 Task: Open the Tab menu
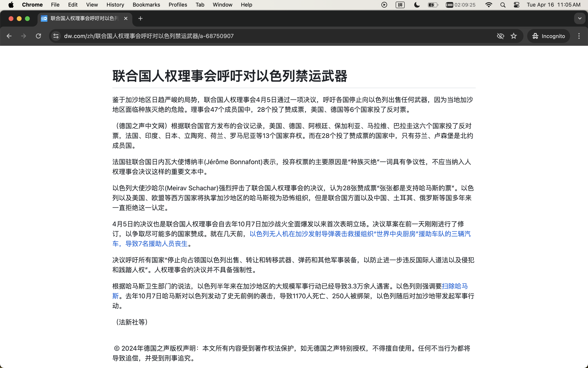[200, 5]
